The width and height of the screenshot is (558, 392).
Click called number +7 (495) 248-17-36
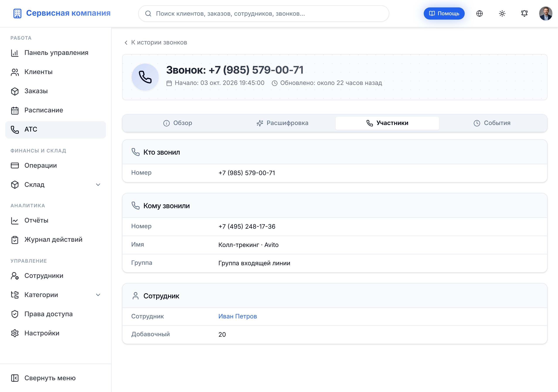(x=247, y=226)
